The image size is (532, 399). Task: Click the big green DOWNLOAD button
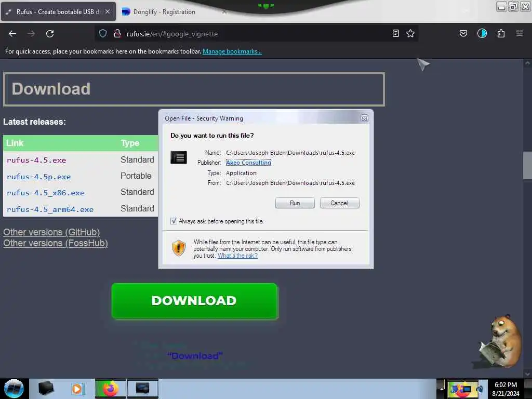(x=194, y=301)
